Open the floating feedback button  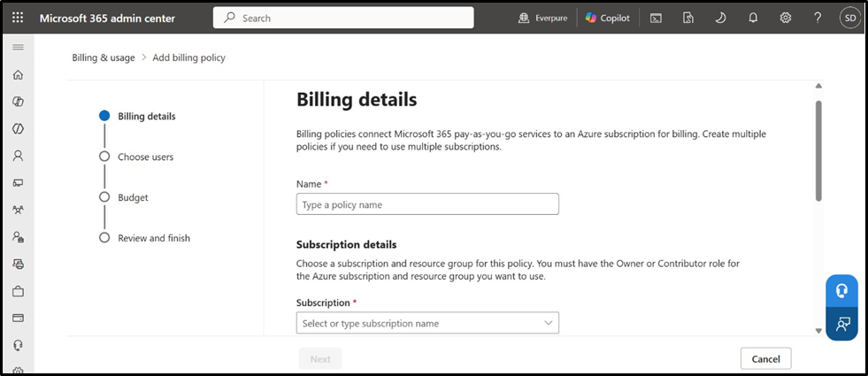[x=842, y=324]
